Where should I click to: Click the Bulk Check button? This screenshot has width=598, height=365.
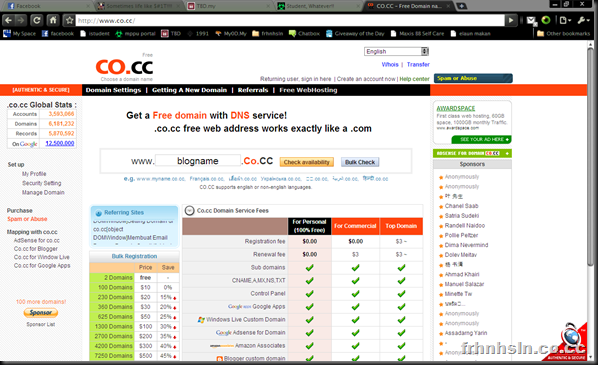pyautogui.click(x=360, y=162)
